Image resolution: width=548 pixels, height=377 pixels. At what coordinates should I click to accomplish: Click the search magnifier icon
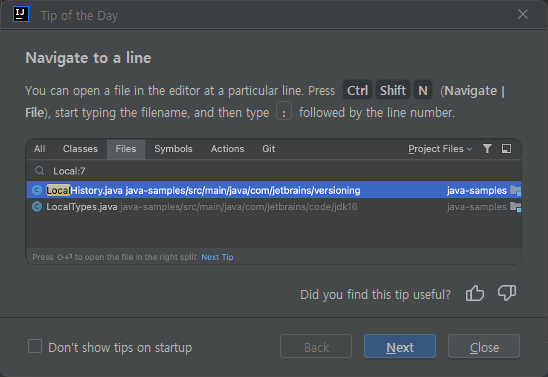tap(39, 171)
